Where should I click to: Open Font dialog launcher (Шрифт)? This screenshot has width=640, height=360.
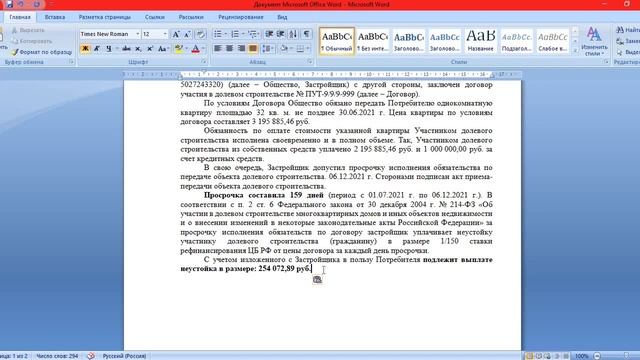[x=204, y=62]
